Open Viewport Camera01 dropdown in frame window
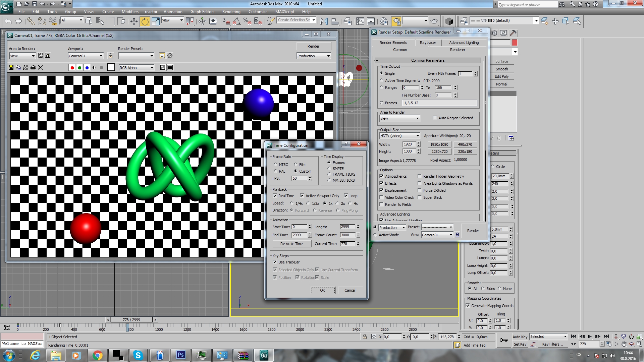The width and height of the screenshot is (644, 362). [86, 56]
